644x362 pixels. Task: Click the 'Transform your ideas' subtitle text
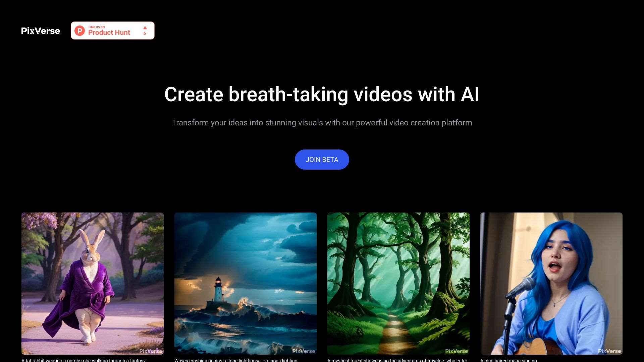coord(322,123)
